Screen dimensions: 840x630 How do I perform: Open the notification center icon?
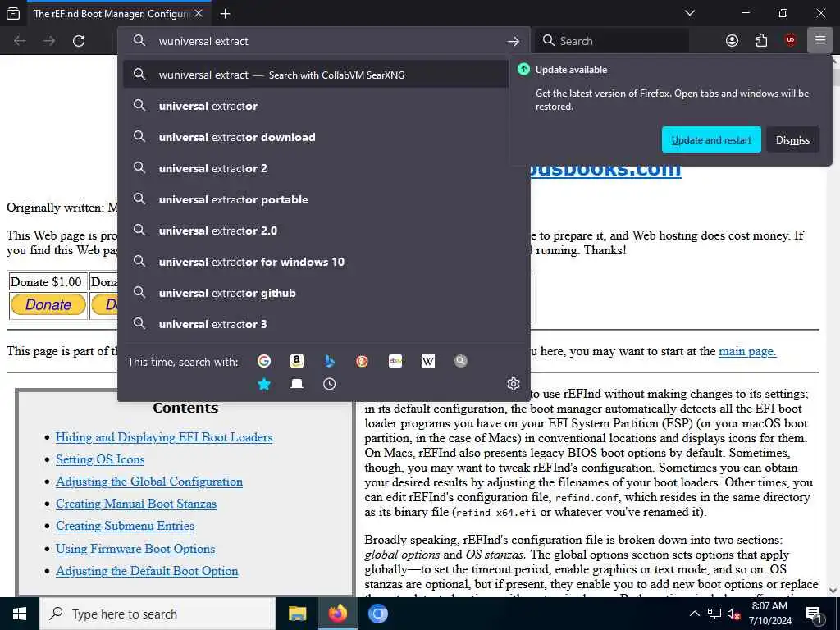point(815,615)
